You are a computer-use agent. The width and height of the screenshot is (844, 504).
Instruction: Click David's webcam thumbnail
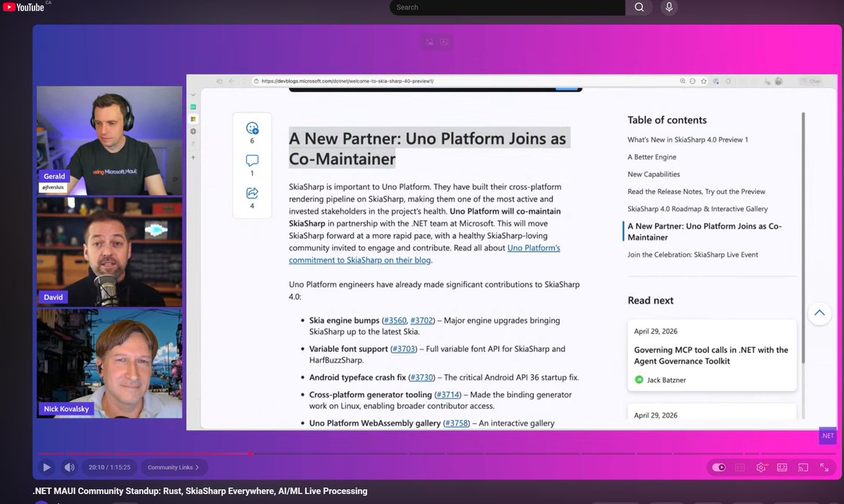pos(109,252)
